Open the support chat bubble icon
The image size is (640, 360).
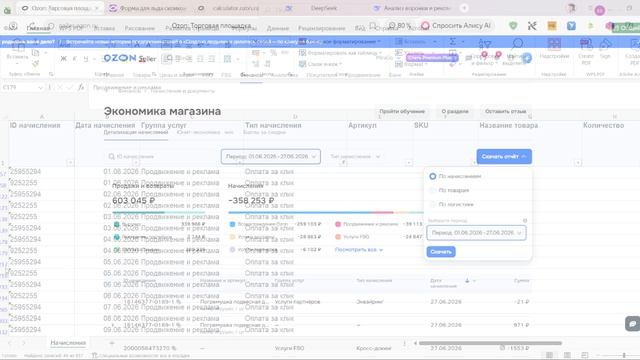pos(633,324)
